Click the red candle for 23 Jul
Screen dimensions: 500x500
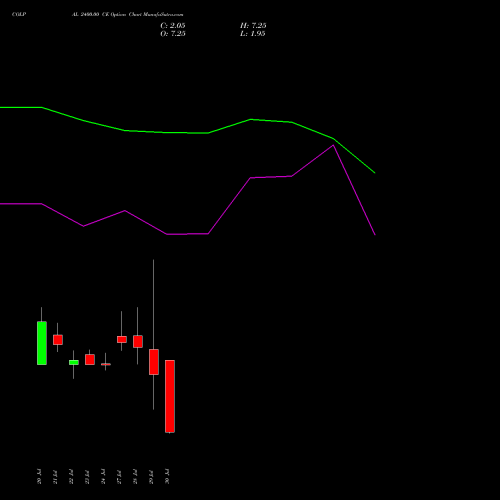[x=90, y=359]
